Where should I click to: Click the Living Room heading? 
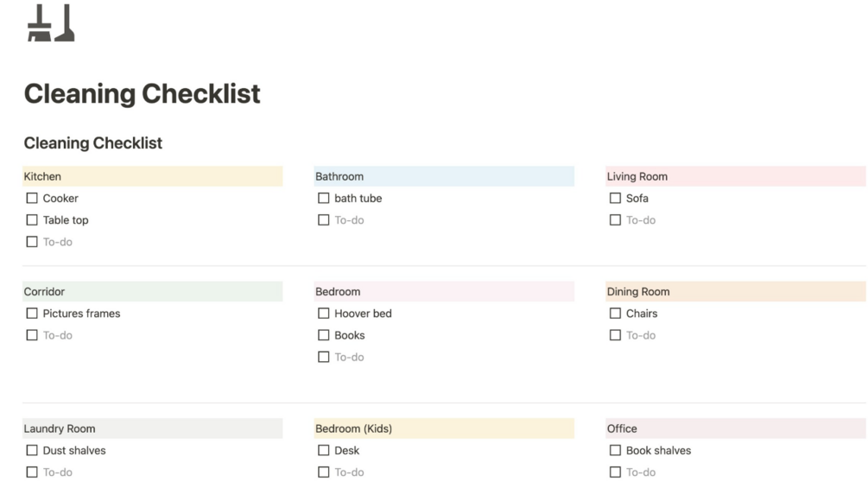(637, 176)
